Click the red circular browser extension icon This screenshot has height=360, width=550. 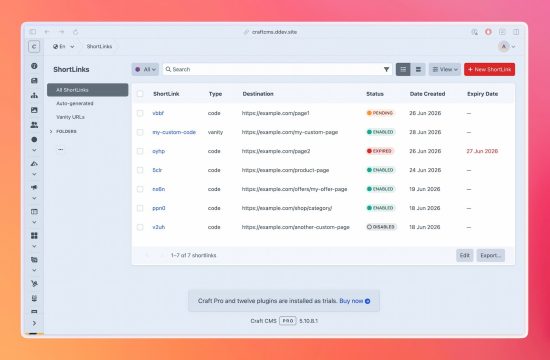coord(488,32)
